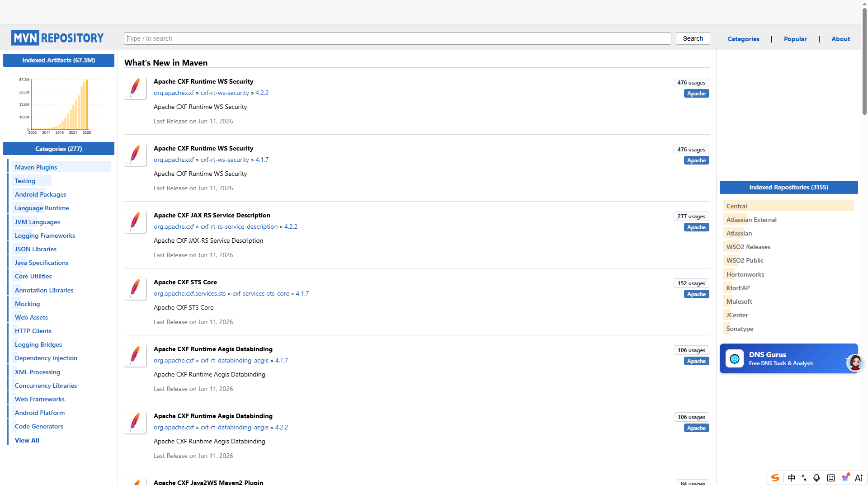Click the orange Sogou S input icon

pyautogui.click(x=775, y=478)
